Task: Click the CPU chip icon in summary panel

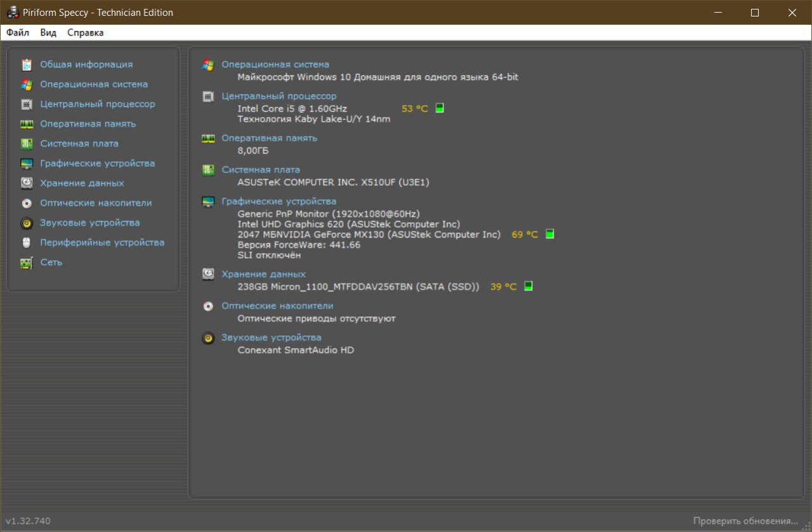Action: 208,96
